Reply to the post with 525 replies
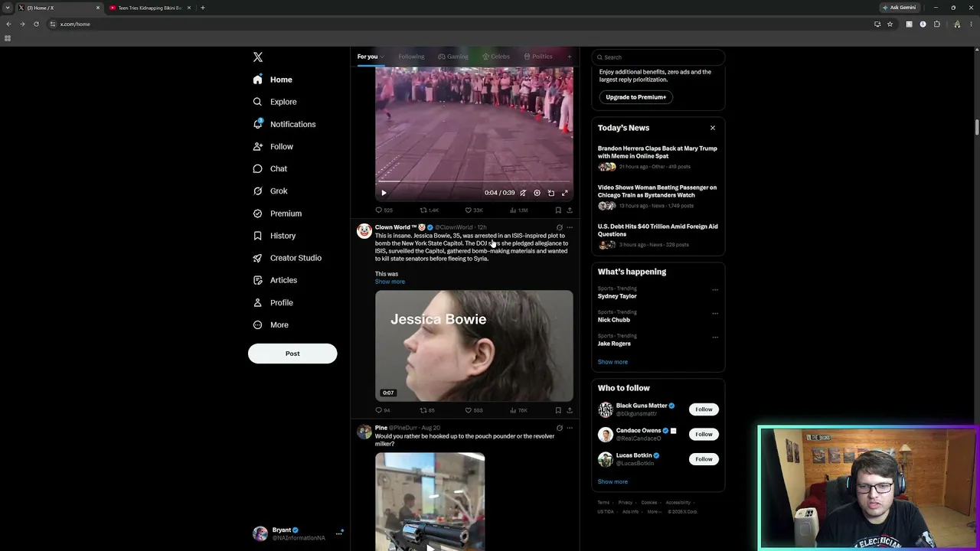 pos(384,210)
